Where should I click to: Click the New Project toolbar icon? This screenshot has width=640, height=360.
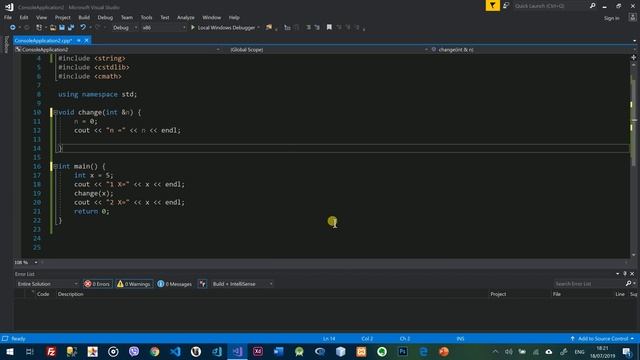click(x=39, y=27)
